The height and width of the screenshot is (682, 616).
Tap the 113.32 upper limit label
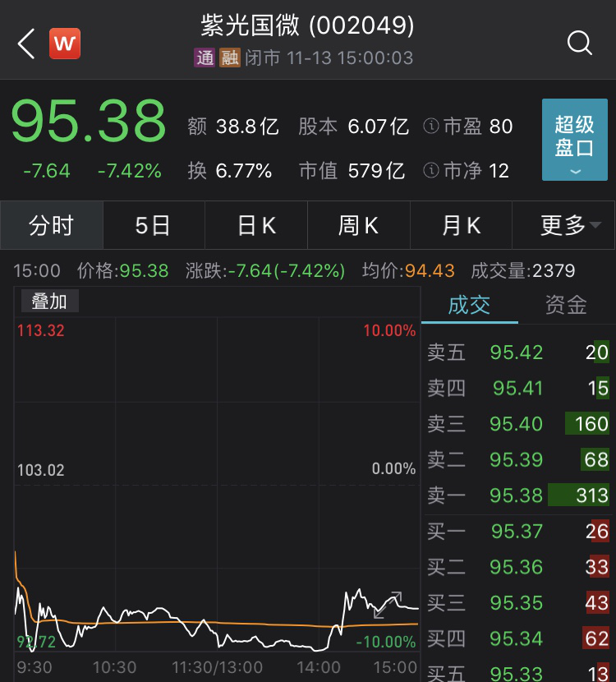point(41,330)
